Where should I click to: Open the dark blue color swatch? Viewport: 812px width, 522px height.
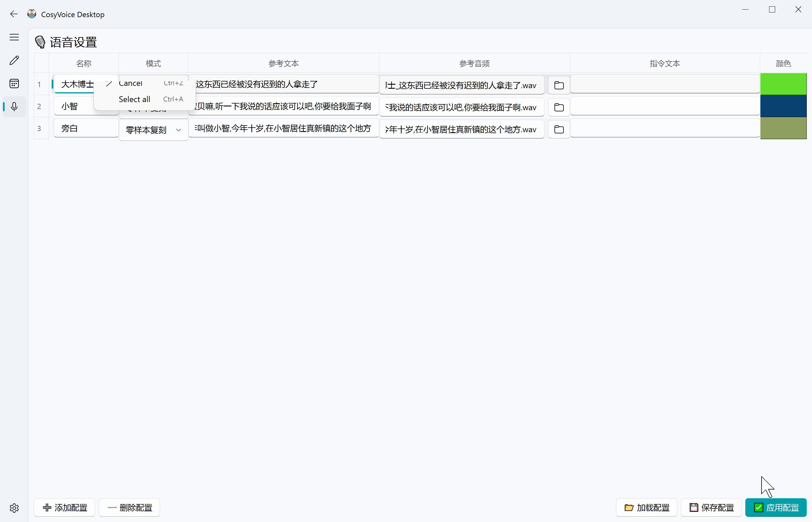(783, 106)
